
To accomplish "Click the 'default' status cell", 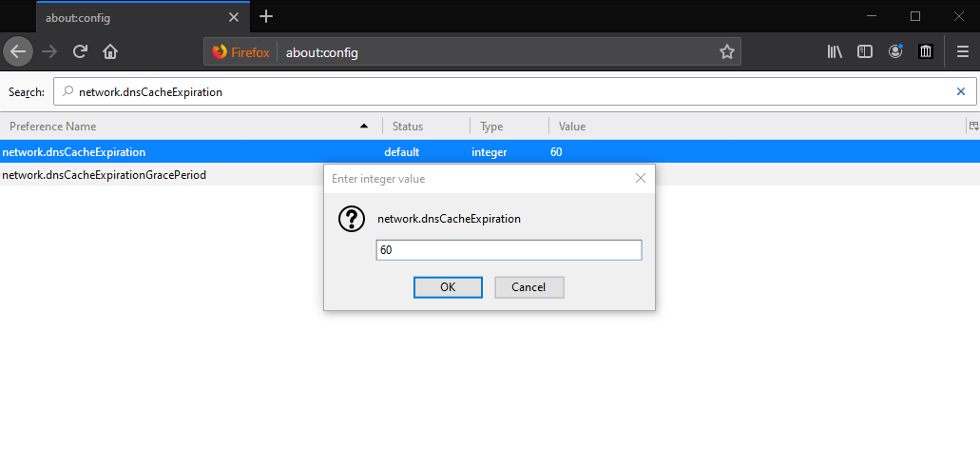I will pyautogui.click(x=402, y=152).
